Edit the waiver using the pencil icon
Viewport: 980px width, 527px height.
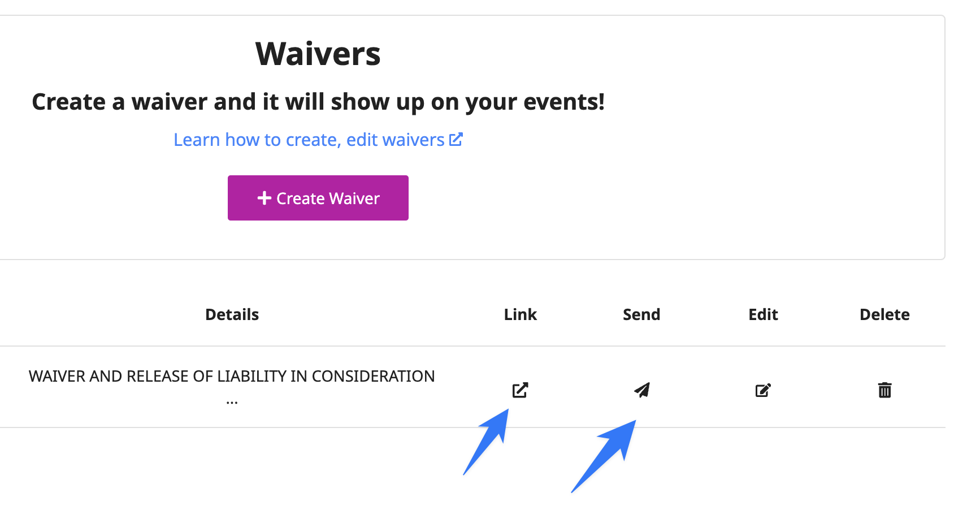(763, 390)
